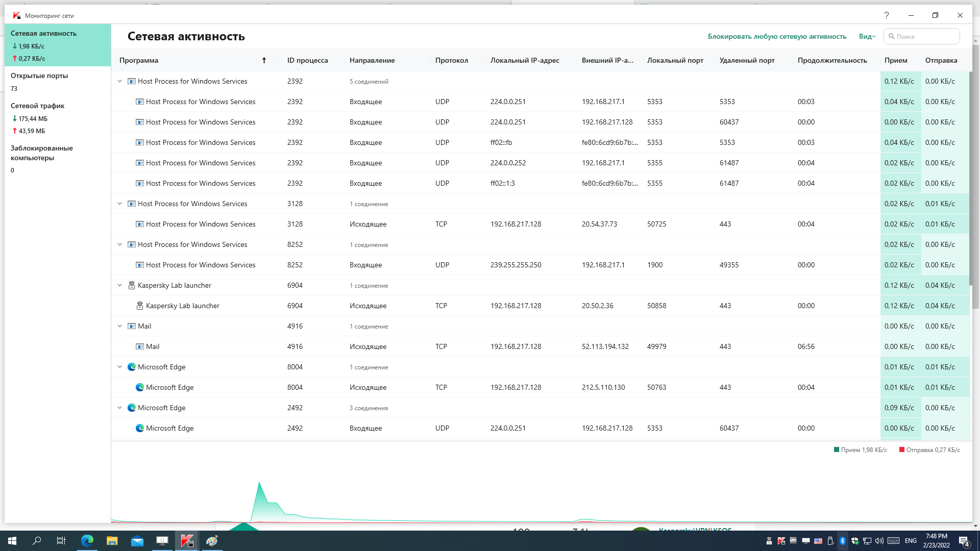980x551 pixels.
Task: Collapse the Mail group
Action: [x=120, y=326]
